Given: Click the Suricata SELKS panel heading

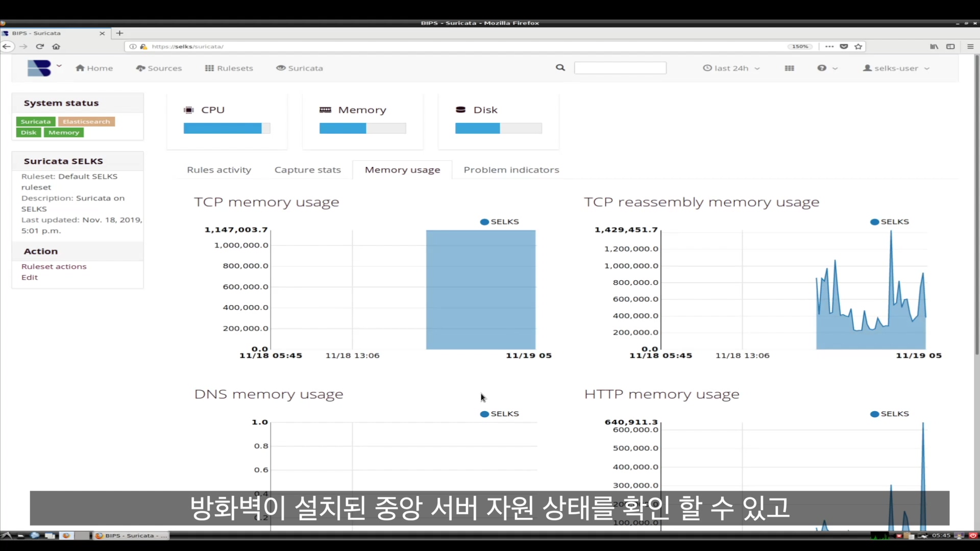Looking at the screenshot, I should 63,161.
